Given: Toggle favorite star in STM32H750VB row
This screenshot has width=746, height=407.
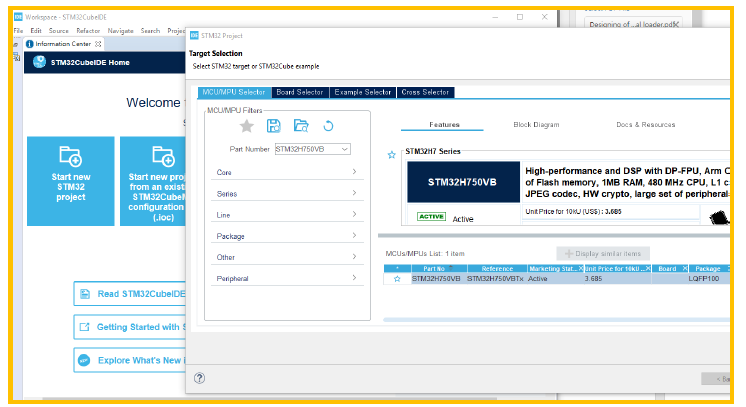Looking at the screenshot, I should [x=397, y=279].
